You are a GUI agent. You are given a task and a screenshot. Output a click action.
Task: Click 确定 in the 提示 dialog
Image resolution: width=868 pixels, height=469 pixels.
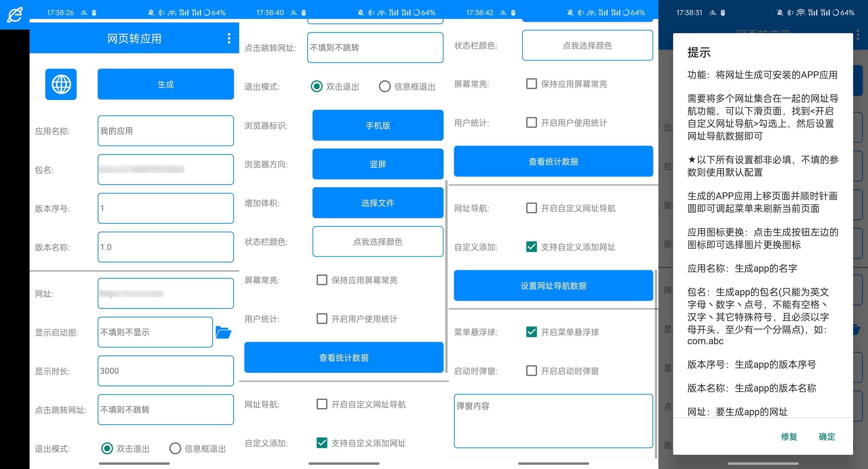(x=827, y=437)
